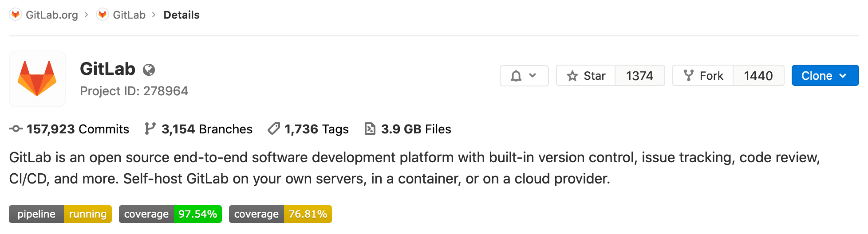Click the public globe visibility icon
The image size is (868, 234).
click(149, 70)
